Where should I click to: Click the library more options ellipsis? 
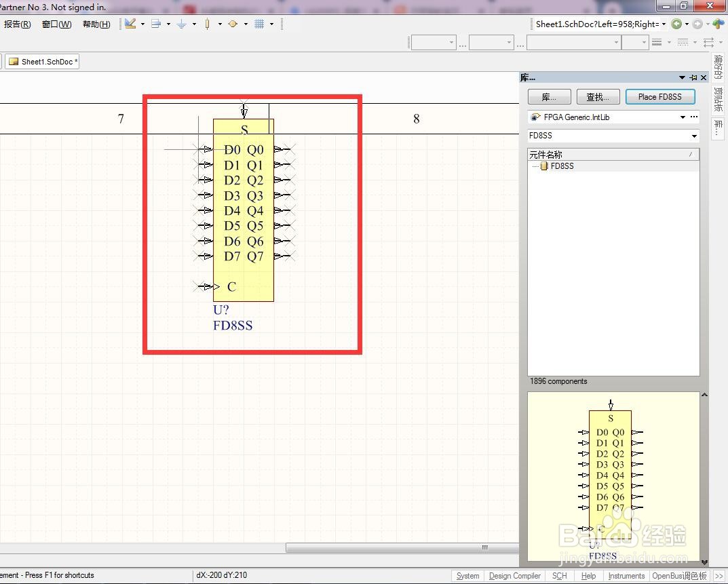[694, 117]
